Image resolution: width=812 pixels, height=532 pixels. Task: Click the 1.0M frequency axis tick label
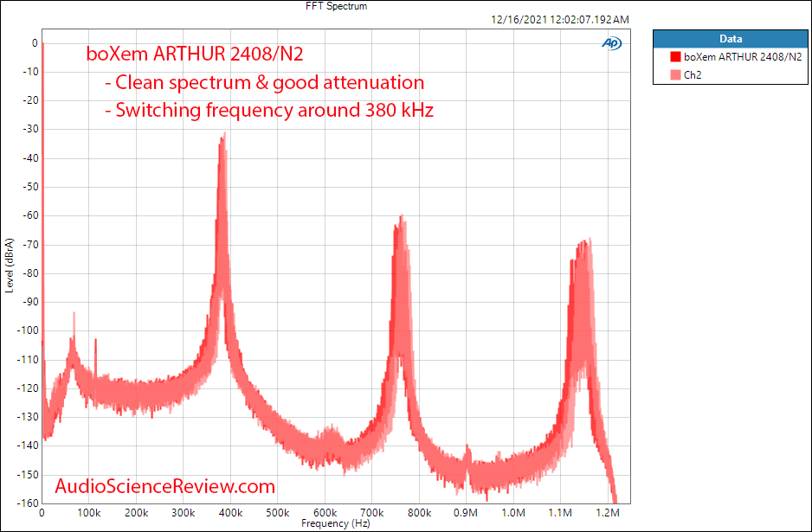click(x=513, y=513)
